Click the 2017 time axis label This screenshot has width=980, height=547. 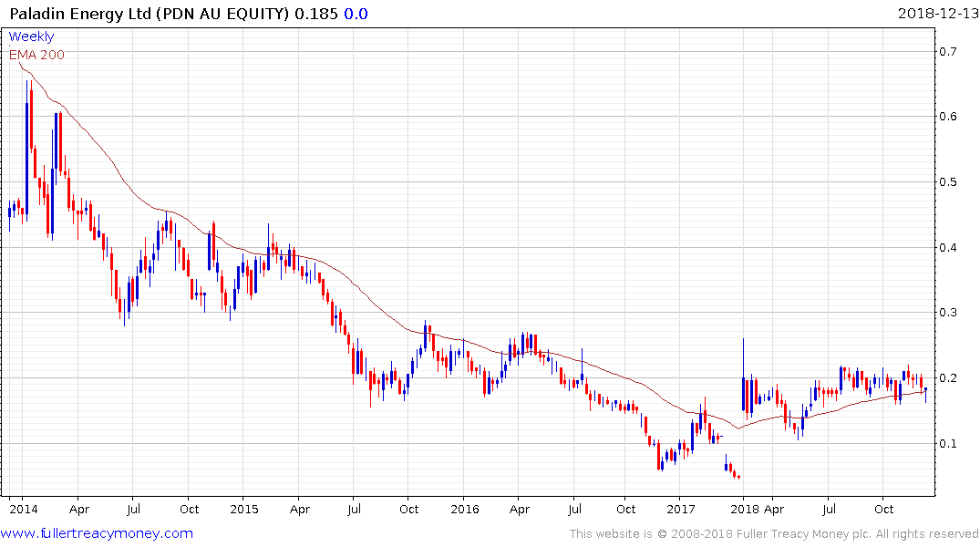pos(681,509)
